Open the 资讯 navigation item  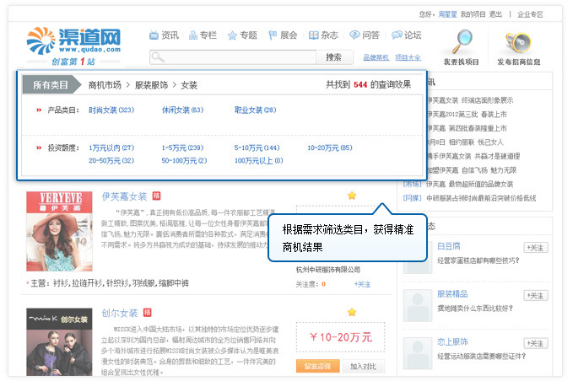pyautogui.click(x=164, y=35)
